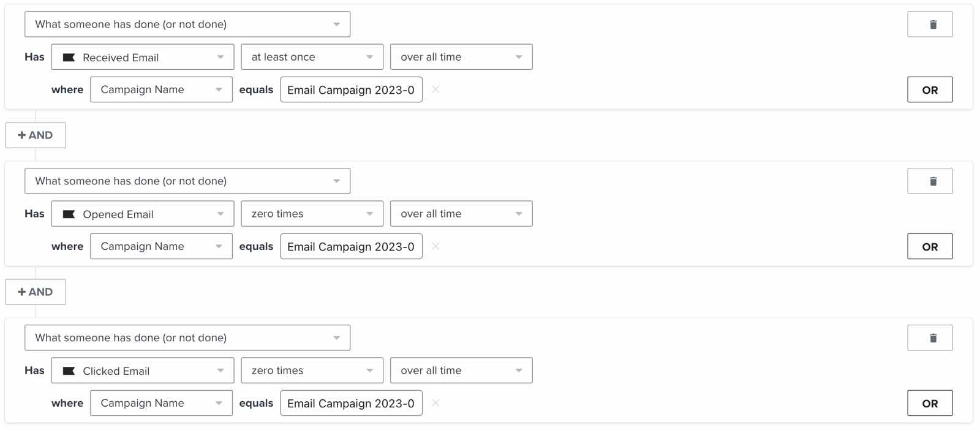
Task: Click campaign name value field for Opened Email
Action: [x=351, y=246]
